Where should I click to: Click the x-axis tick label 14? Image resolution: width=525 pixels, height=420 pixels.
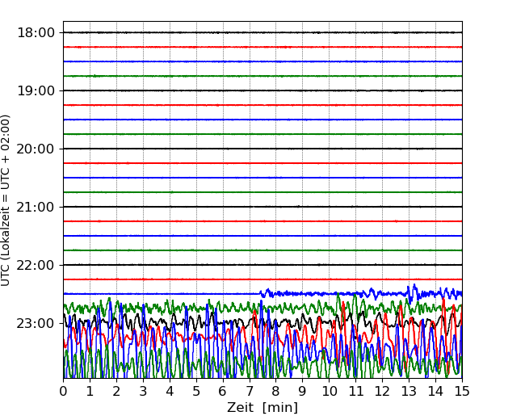(x=435, y=391)
